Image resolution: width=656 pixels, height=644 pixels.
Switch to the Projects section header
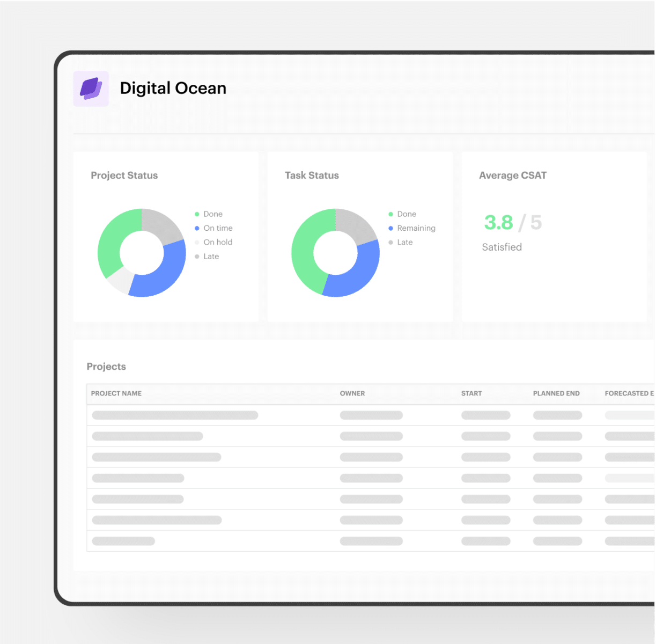(x=106, y=367)
